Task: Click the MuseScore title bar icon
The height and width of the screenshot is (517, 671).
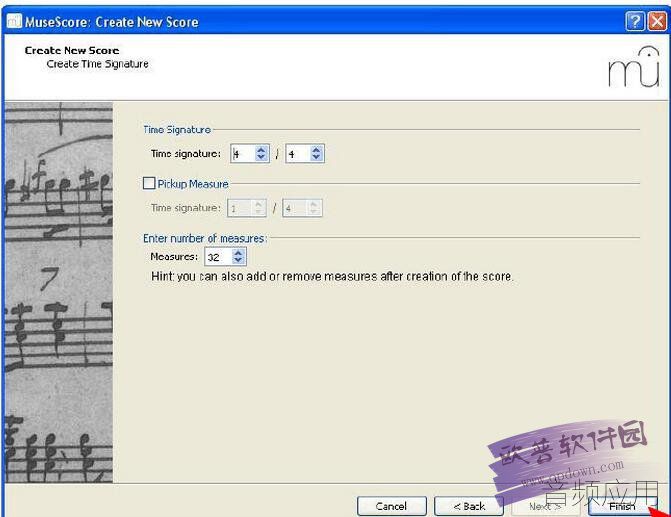Action: tap(14, 21)
